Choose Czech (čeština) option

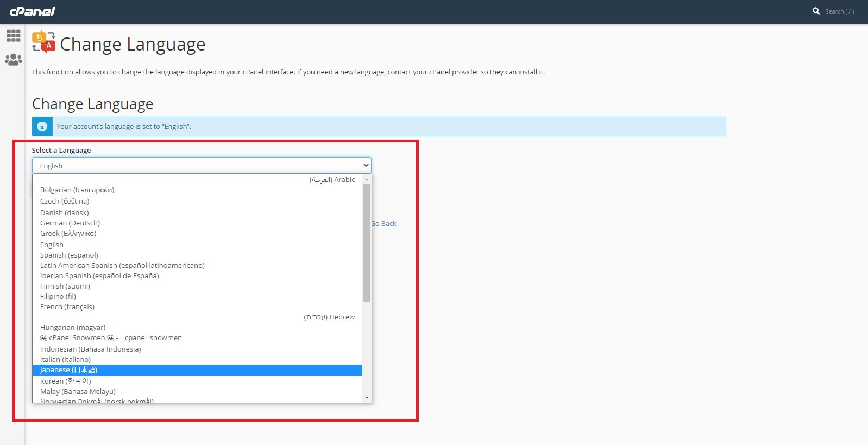click(197, 202)
